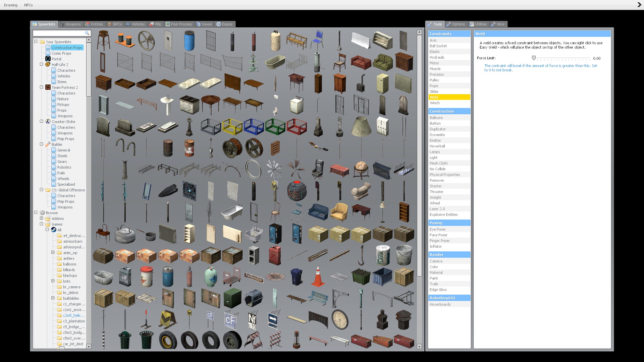This screenshot has width=644, height=362.
Task: Select the blue recycling bin prop
Action: click(297, 277)
